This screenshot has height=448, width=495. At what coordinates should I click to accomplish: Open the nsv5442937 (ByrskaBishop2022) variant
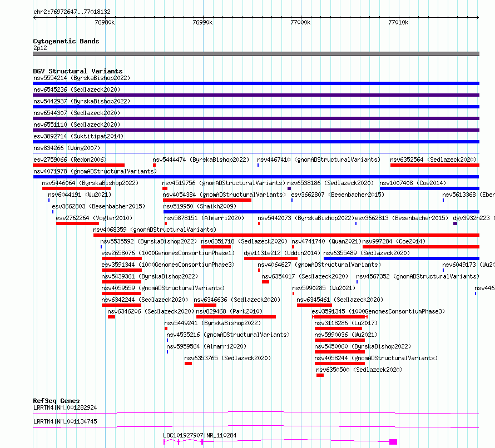point(82,101)
